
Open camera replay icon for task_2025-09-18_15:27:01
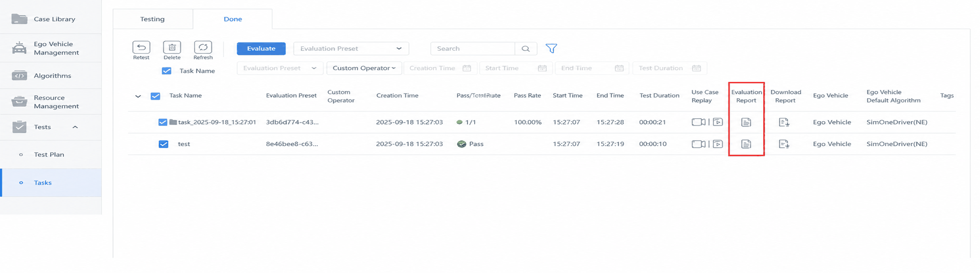[x=699, y=122]
